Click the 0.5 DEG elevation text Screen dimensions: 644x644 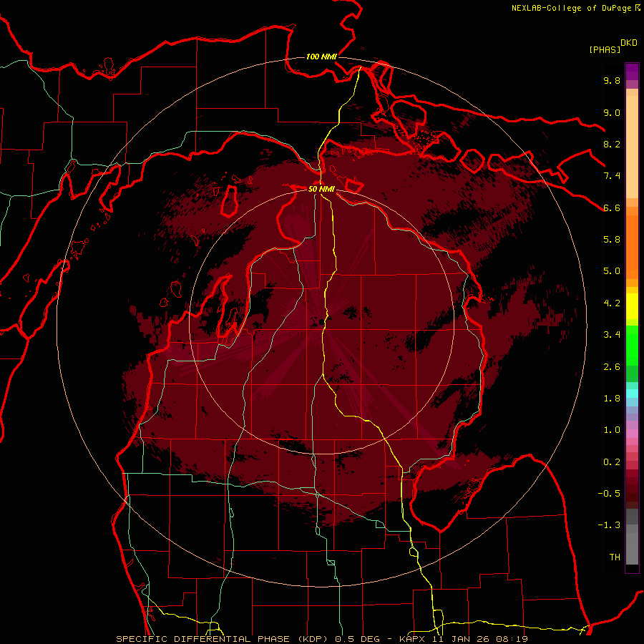(x=357, y=639)
